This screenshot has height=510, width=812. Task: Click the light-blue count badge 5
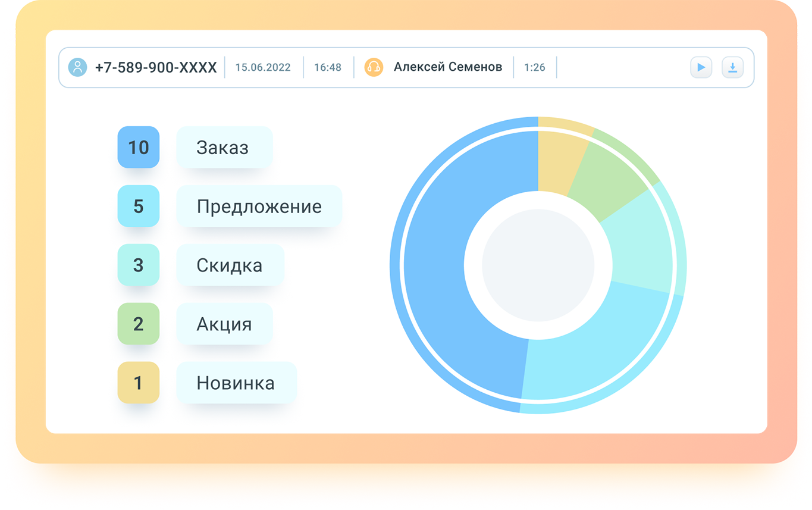[139, 206]
